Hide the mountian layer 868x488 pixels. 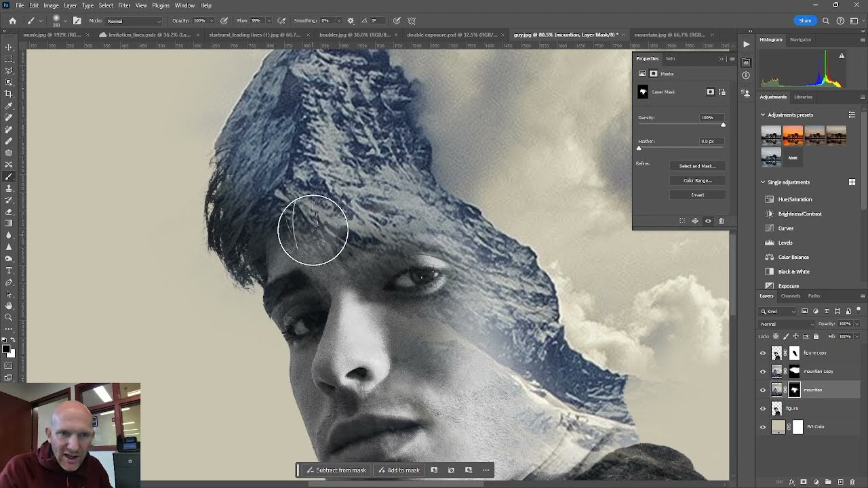[x=763, y=390]
